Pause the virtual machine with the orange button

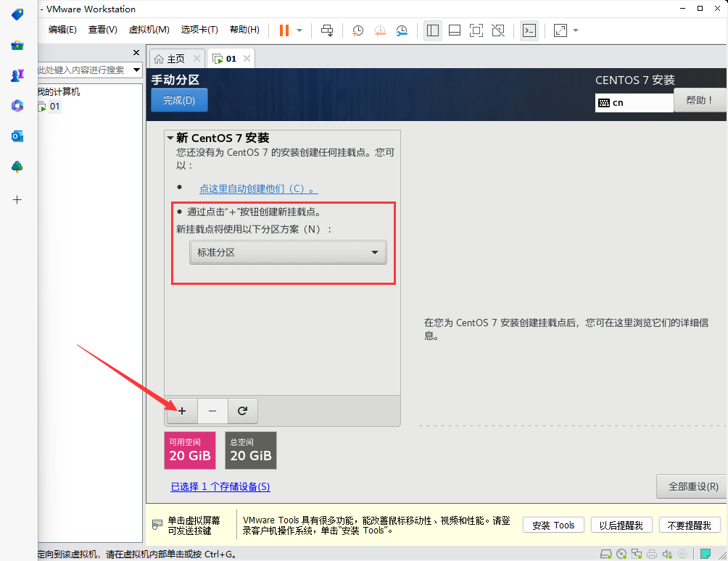pyautogui.click(x=284, y=30)
